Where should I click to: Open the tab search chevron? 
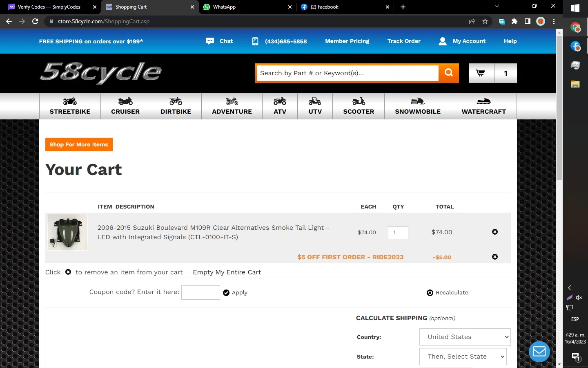(497, 6)
